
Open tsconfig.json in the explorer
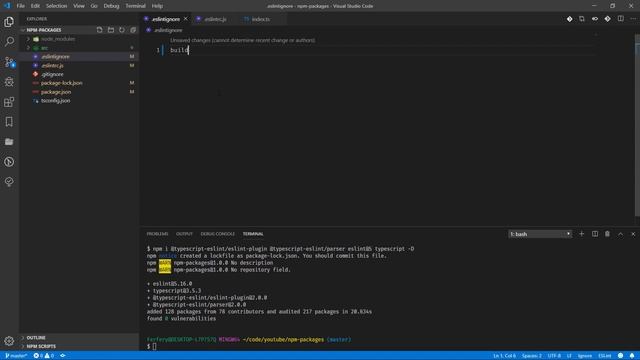(x=56, y=100)
